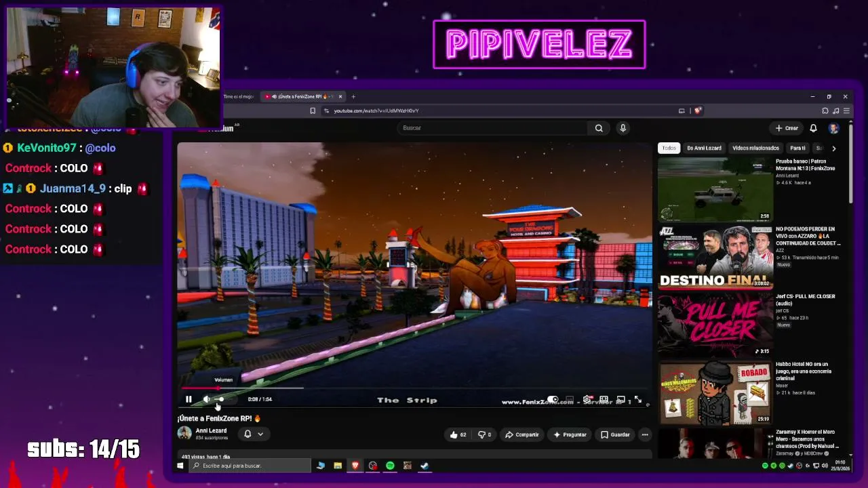This screenshot has height=488, width=868.
Task: Enter fullscreen mode in the player
Action: [638, 399]
